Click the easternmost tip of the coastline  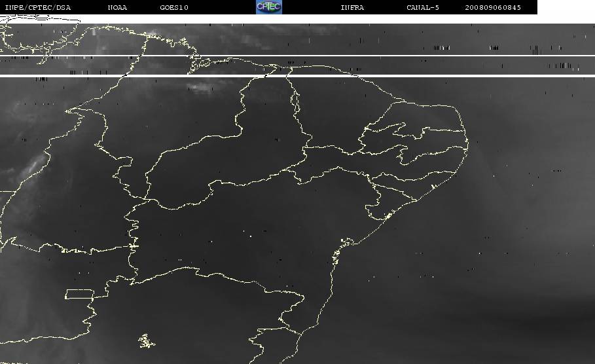[x=470, y=145]
